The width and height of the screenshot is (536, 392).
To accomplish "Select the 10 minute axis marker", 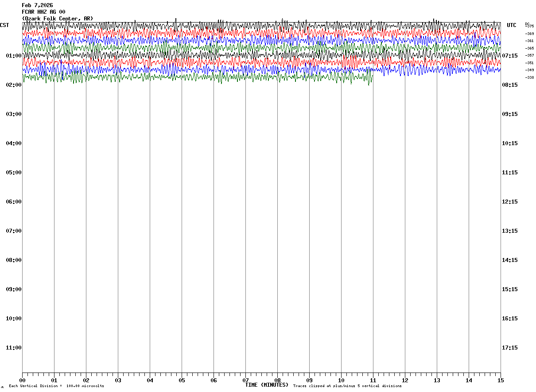I will coord(341,380).
